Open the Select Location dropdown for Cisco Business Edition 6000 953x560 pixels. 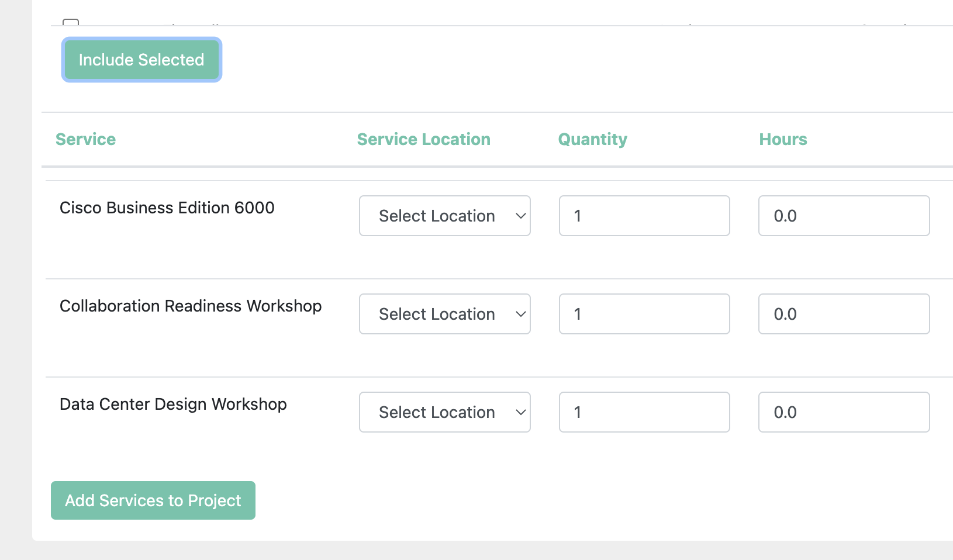(x=444, y=216)
